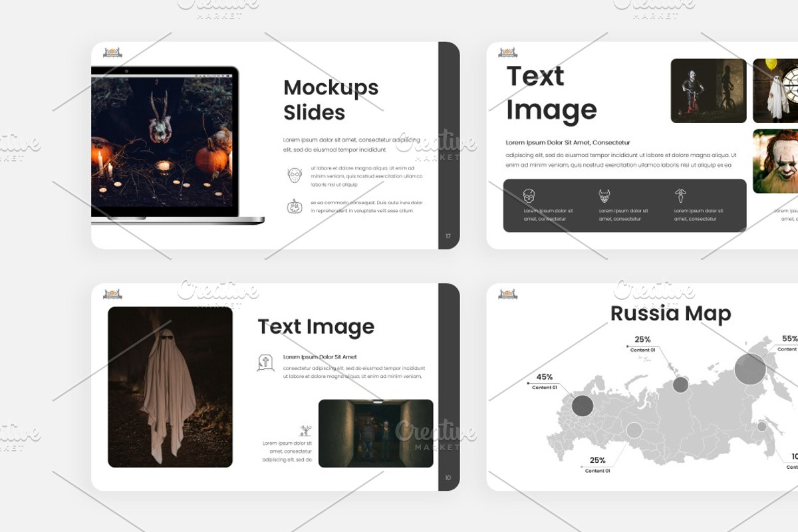Select the large map circle near 55%
The width and height of the screenshot is (798, 532).
pos(750,369)
